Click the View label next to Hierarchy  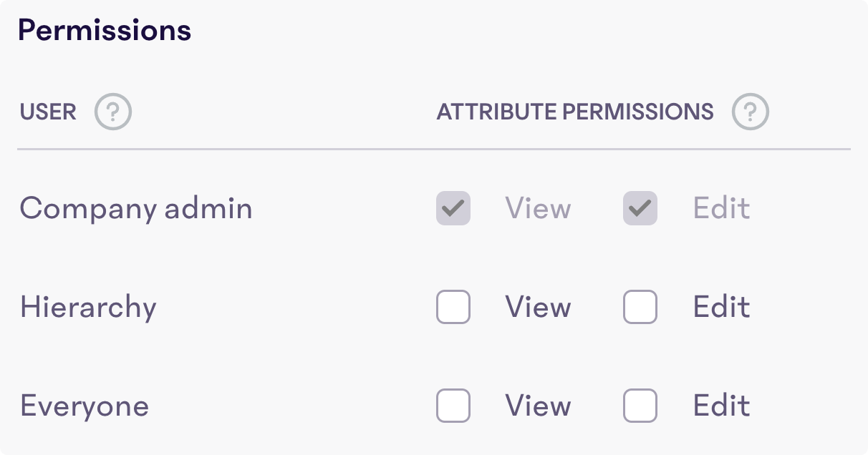click(538, 307)
